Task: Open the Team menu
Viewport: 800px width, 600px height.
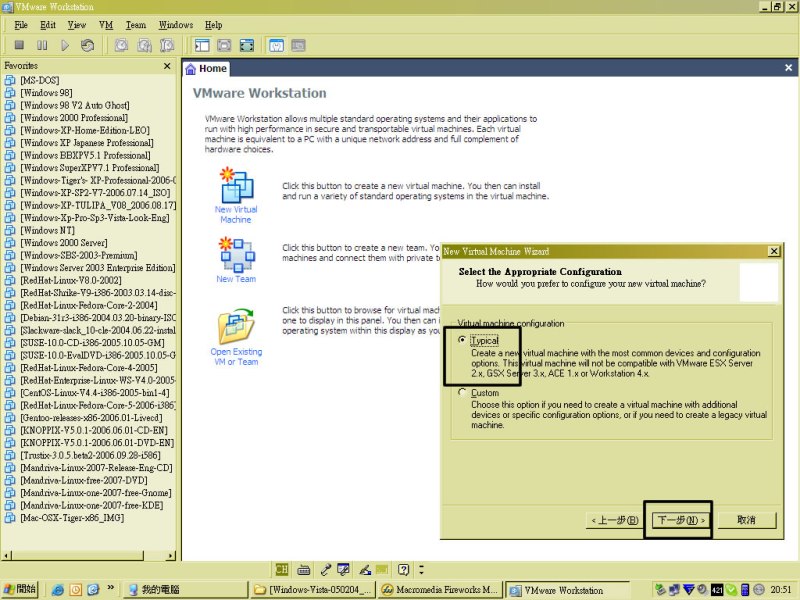Action: 136,25
